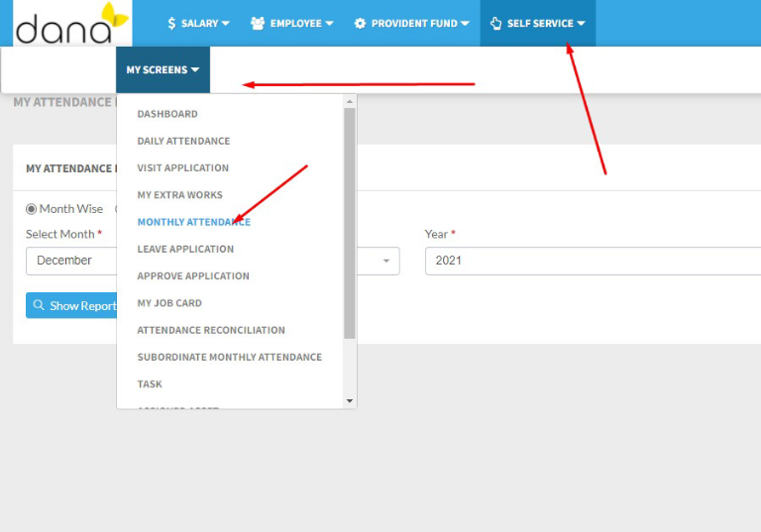761x532 pixels.
Task: Click the My Screens caret arrow
Action: click(195, 70)
